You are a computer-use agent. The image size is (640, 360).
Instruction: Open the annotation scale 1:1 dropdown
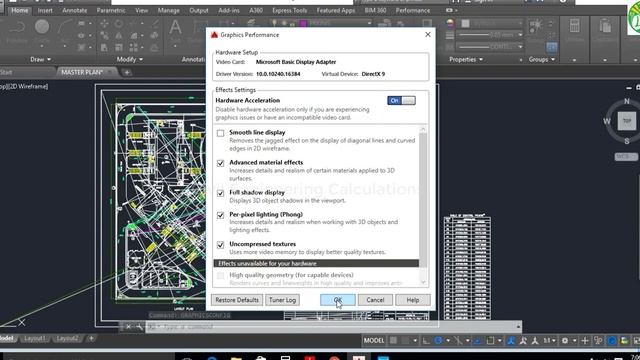(x=549, y=340)
